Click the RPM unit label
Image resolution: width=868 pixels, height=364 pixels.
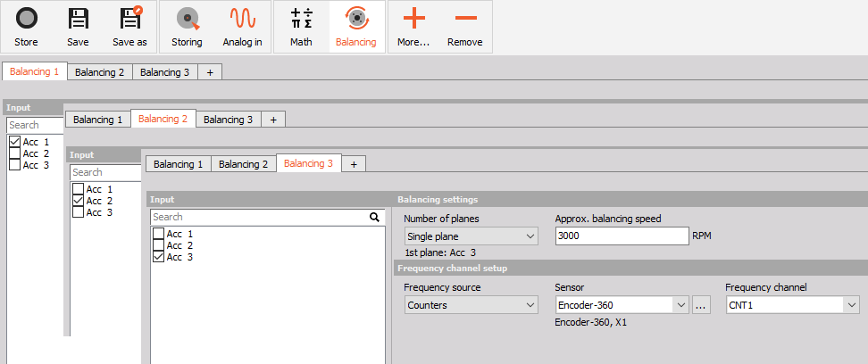click(701, 236)
